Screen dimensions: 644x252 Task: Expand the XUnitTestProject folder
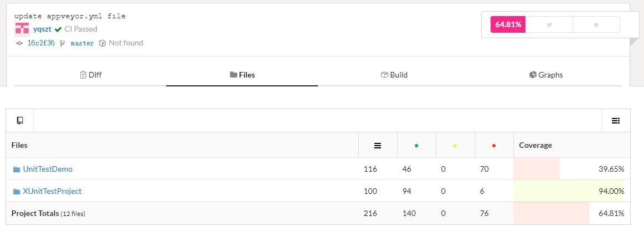coord(52,191)
